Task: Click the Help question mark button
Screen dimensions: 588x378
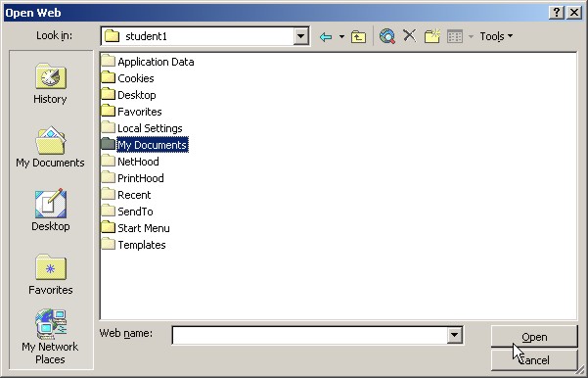Action: (x=557, y=13)
